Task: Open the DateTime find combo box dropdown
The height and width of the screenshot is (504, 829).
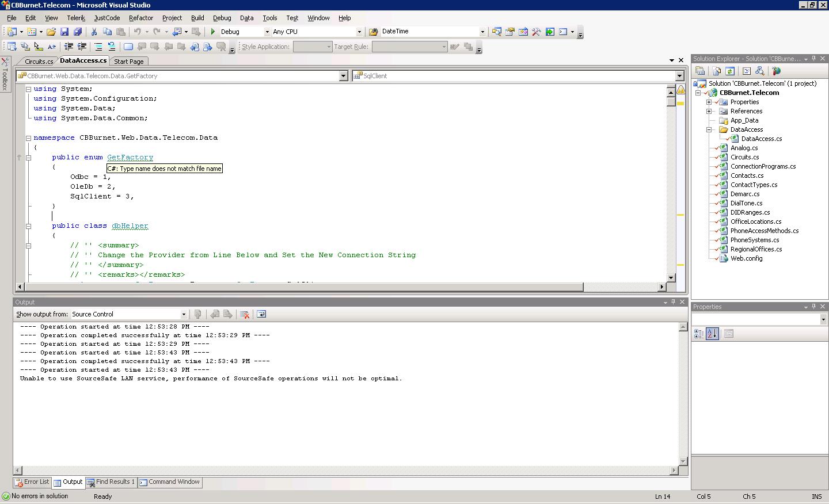Action: click(x=482, y=32)
